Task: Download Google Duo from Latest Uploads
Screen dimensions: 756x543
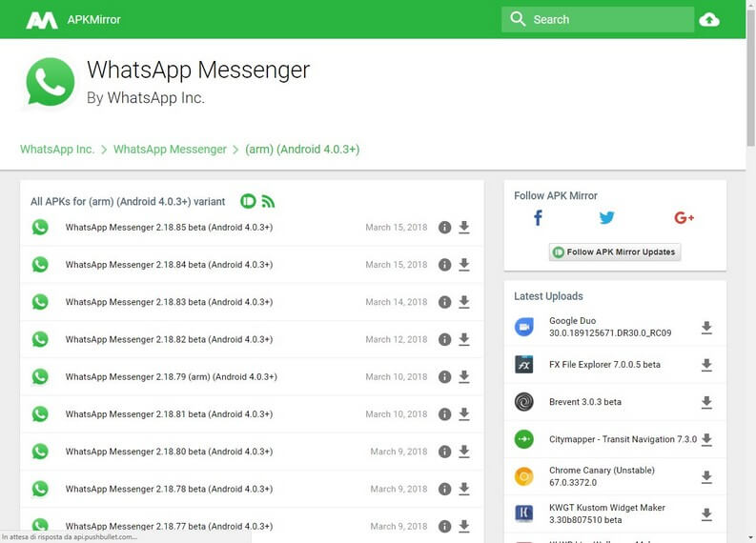Action: (706, 328)
